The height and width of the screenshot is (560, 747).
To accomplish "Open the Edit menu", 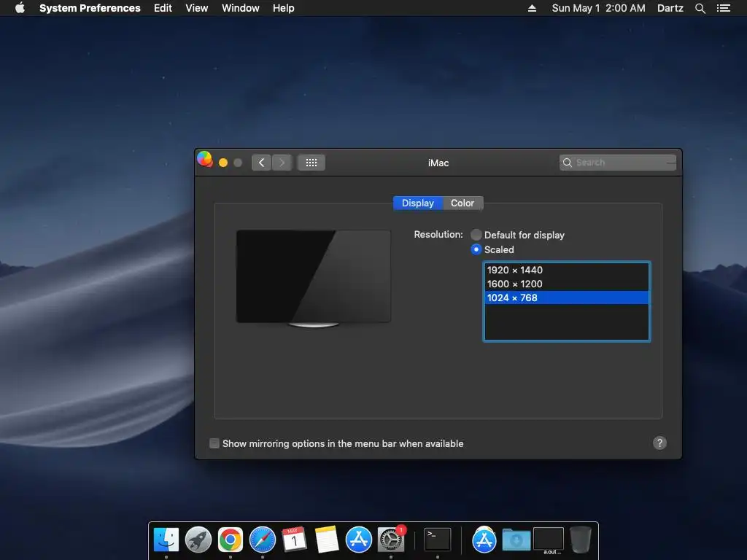I will pos(163,8).
